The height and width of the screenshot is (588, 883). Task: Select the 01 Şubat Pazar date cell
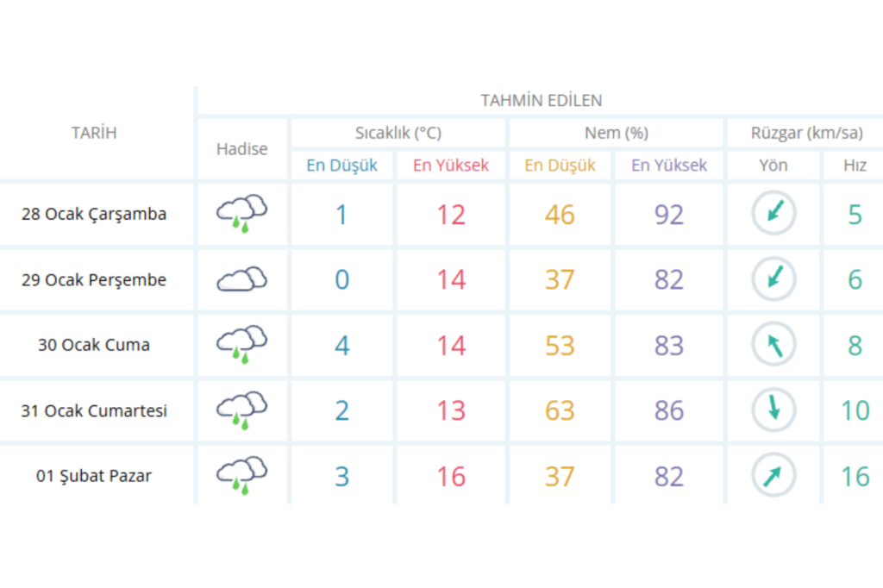point(94,476)
